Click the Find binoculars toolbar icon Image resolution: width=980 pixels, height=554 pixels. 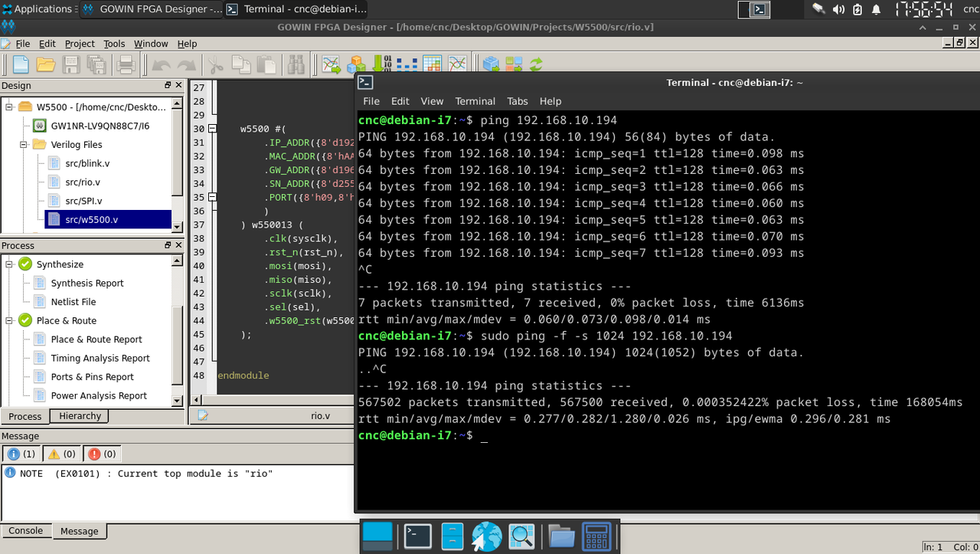point(296,64)
